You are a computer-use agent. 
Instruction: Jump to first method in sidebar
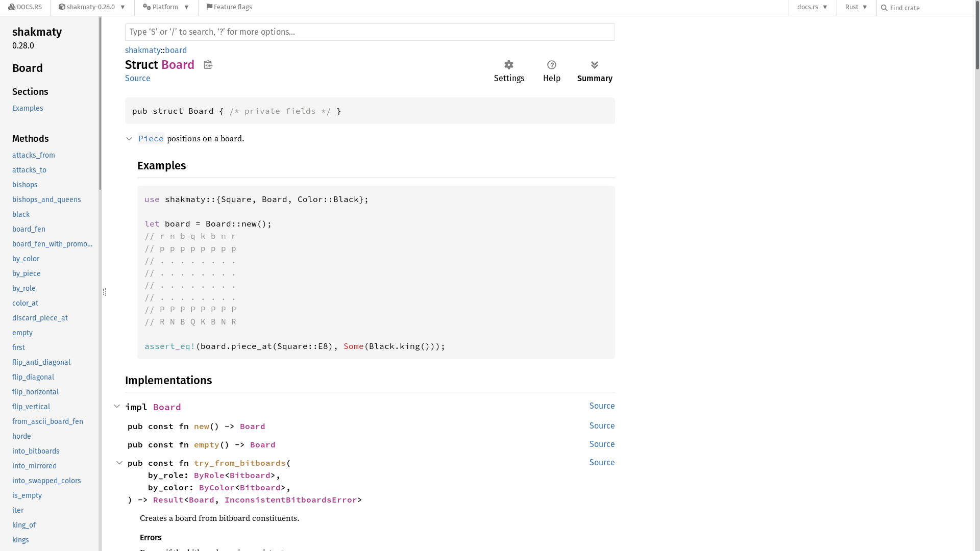[x=18, y=347]
